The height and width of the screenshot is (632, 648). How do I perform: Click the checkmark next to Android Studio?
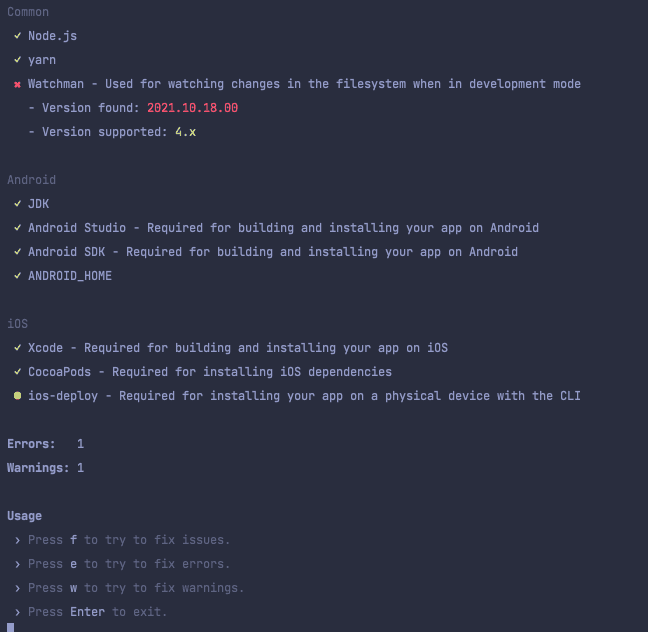pyautogui.click(x=18, y=228)
